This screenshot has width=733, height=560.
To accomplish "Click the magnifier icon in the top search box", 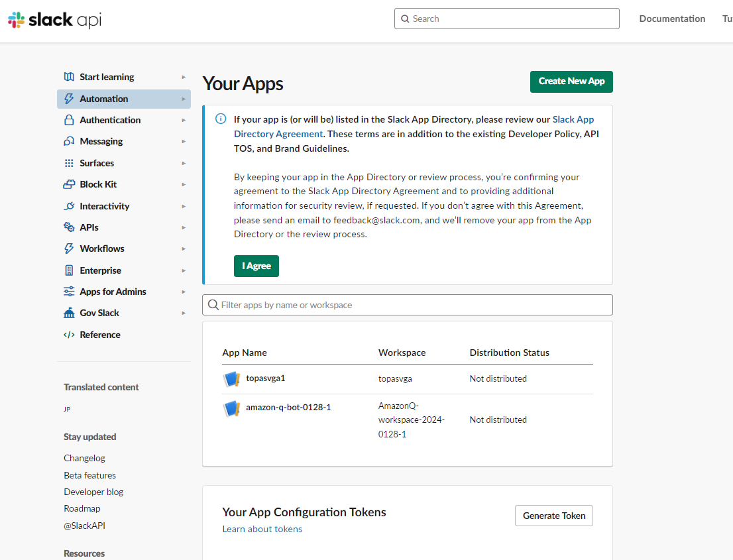I will tap(405, 19).
